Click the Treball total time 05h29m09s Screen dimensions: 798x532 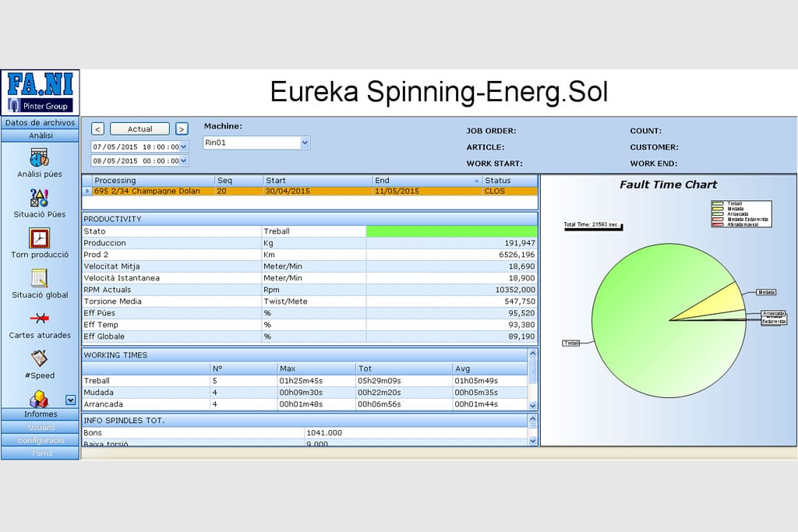(380, 381)
